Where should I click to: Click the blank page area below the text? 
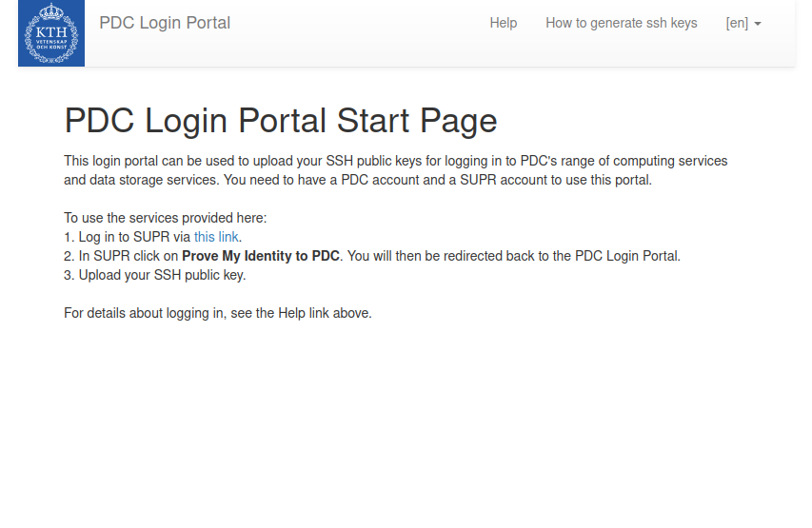pos(406,428)
